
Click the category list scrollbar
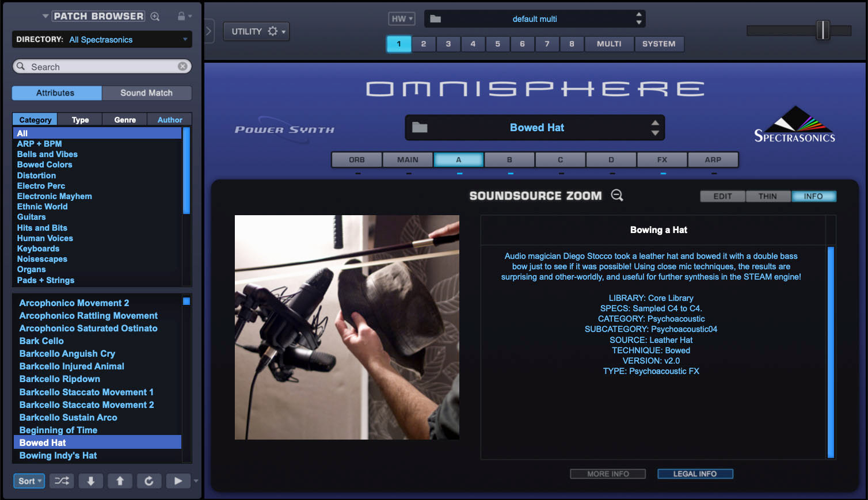186,170
